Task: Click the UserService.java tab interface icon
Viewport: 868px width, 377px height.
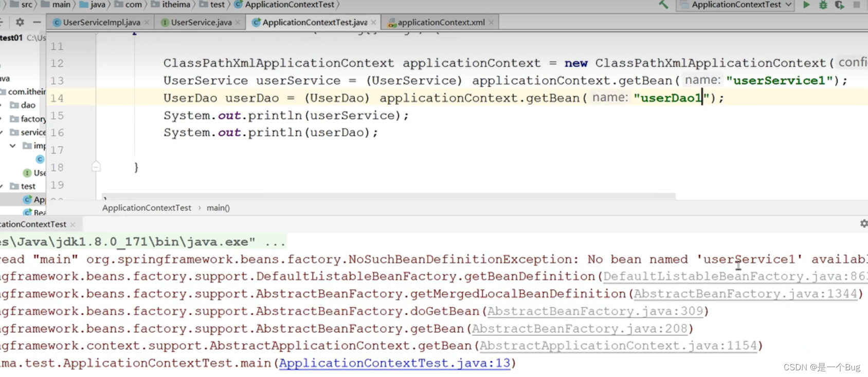Action: [165, 23]
